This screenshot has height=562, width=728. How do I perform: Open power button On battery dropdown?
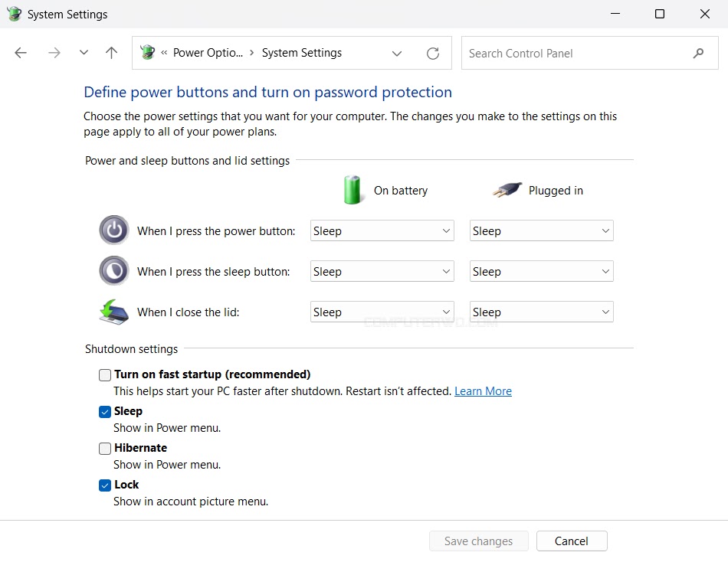point(382,230)
